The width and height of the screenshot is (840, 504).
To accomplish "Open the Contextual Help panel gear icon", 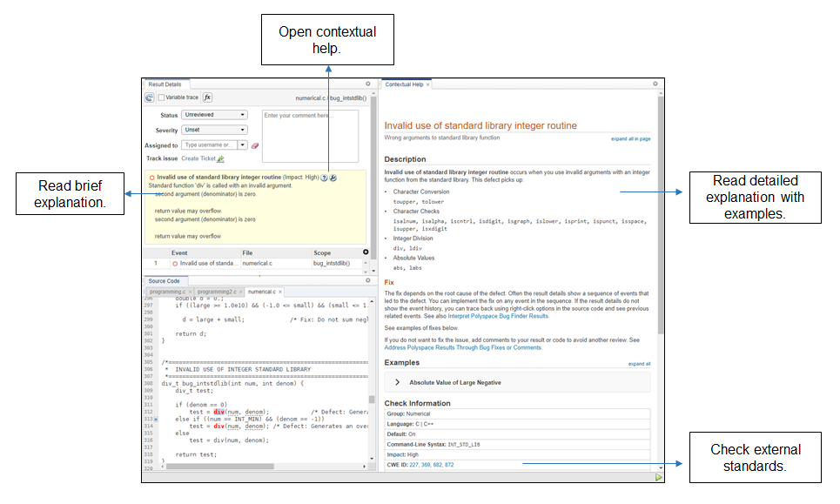I will [655, 84].
